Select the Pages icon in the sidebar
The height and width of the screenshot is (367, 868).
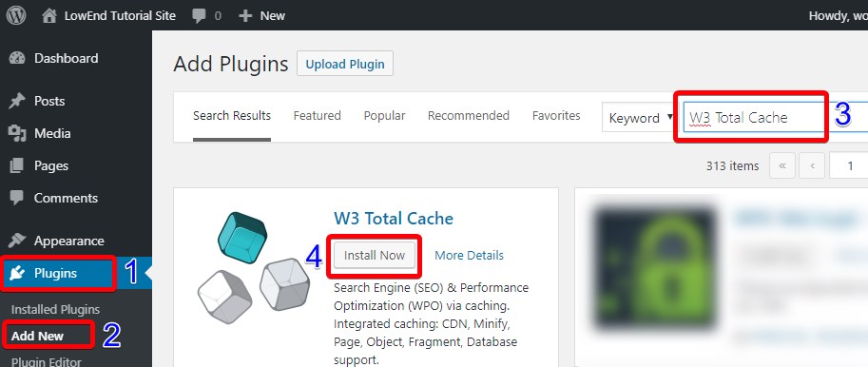pyautogui.click(x=17, y=165)
